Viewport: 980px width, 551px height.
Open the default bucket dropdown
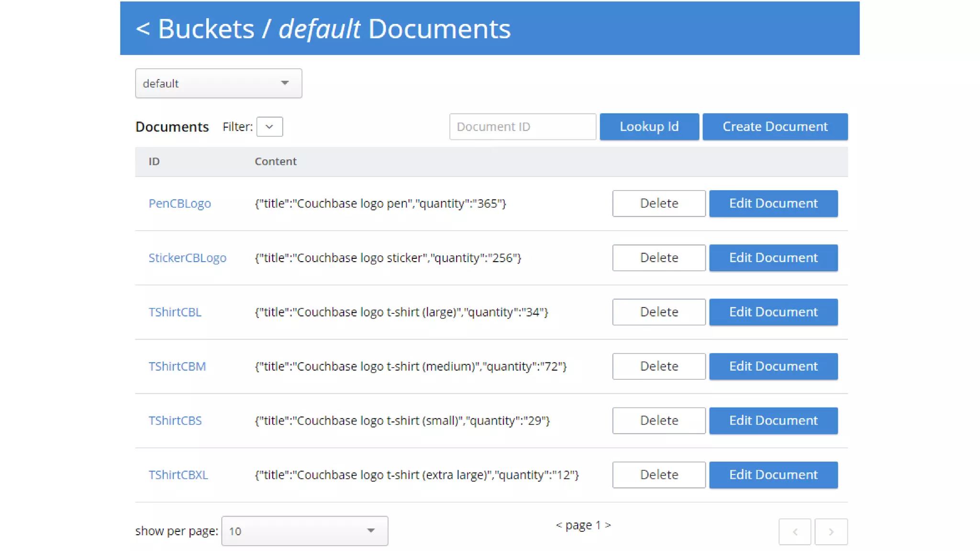(x=218, y=83)
